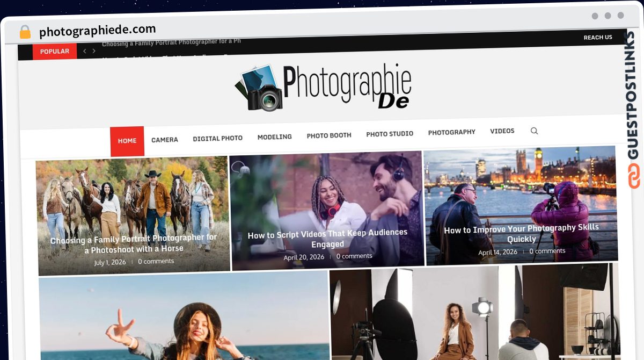Click the April 20, 2026 date
The image size is (644, 360).
click(304, 257)
